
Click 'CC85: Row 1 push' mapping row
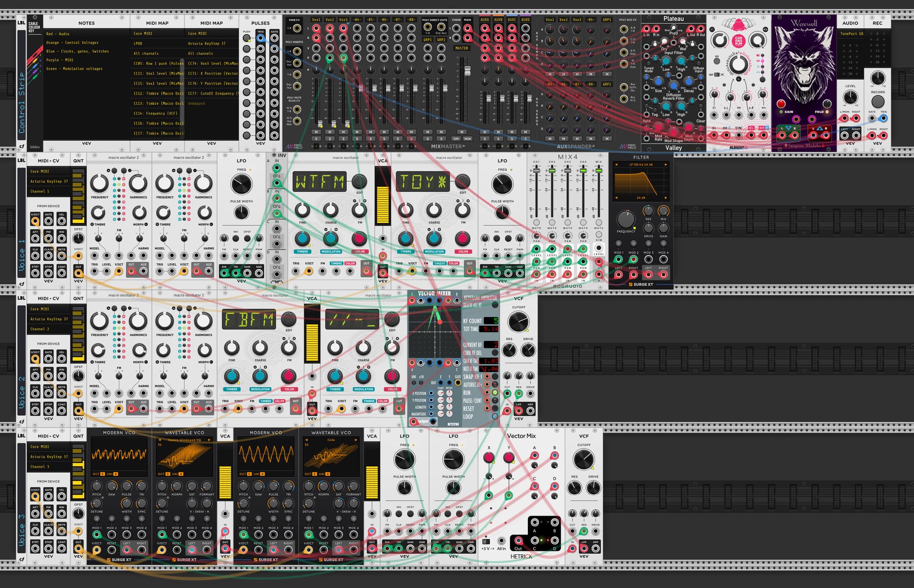click(x=157, y=63)
